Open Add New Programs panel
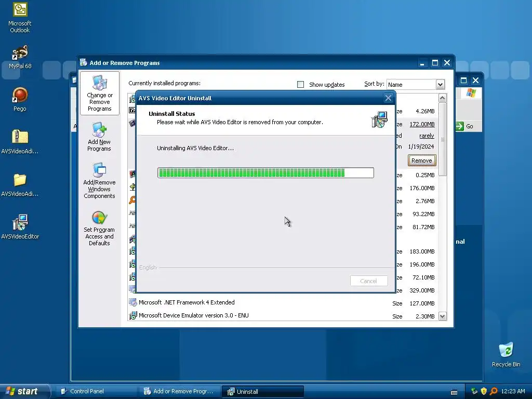The image size is (532, 399). coord(99,137)
